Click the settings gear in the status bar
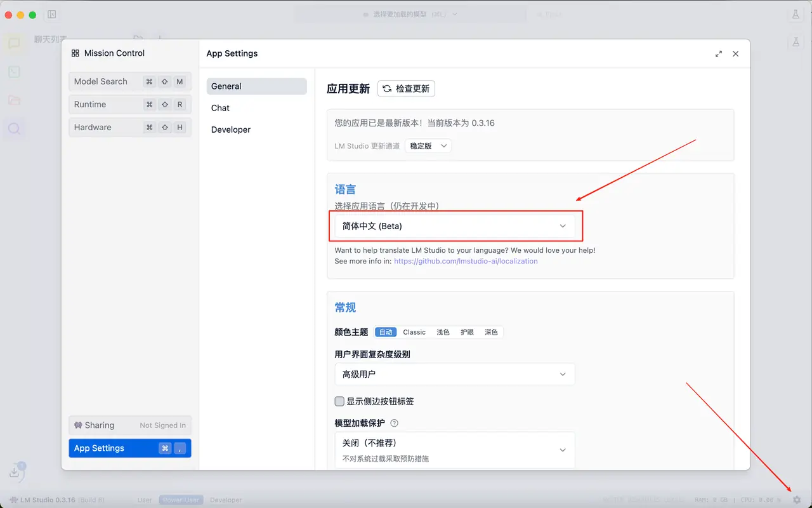This screenshot has height=508, width=812. [x=797, y=500]
